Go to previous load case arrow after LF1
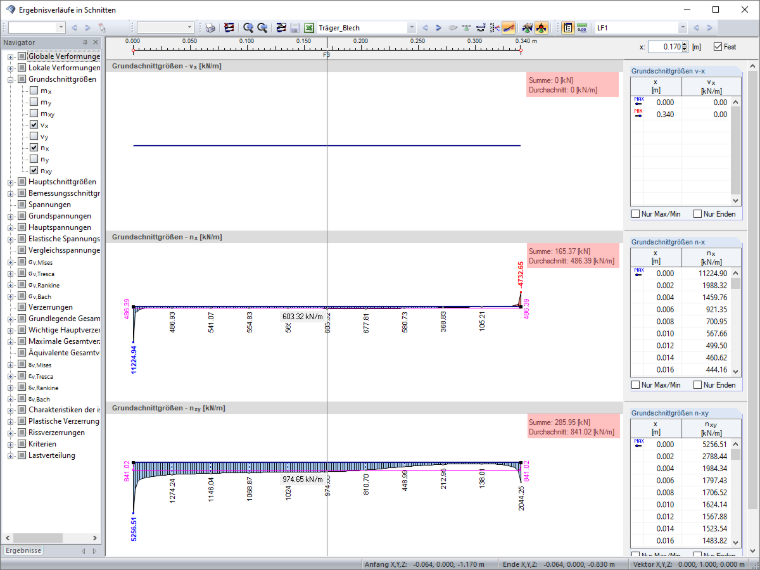The height and width of the screenshot is (570, 760). [697, 28]
